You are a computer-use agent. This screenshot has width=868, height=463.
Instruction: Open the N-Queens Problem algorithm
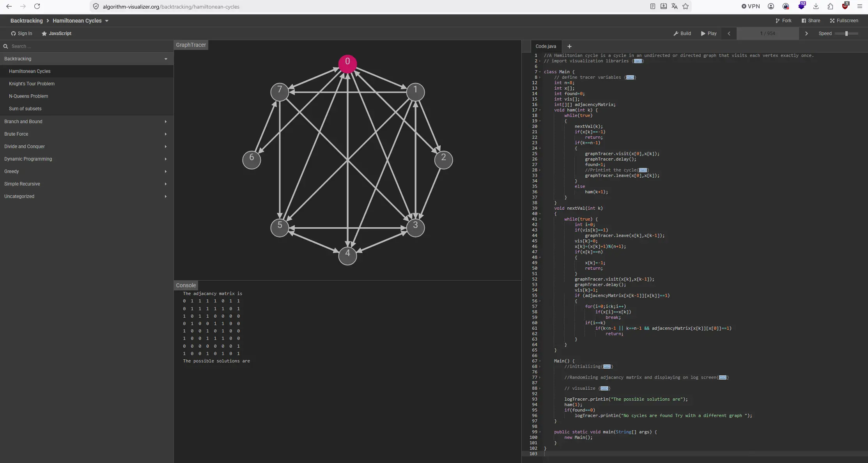point(28,96)
